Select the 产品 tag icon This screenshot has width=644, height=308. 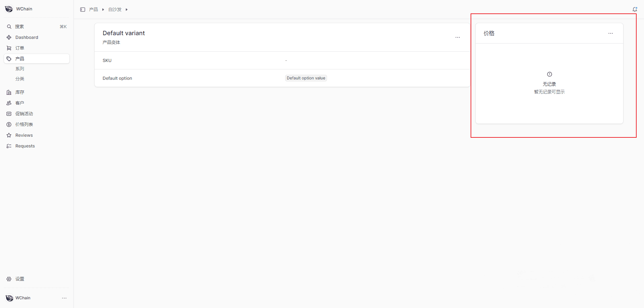tap(9, 59)
